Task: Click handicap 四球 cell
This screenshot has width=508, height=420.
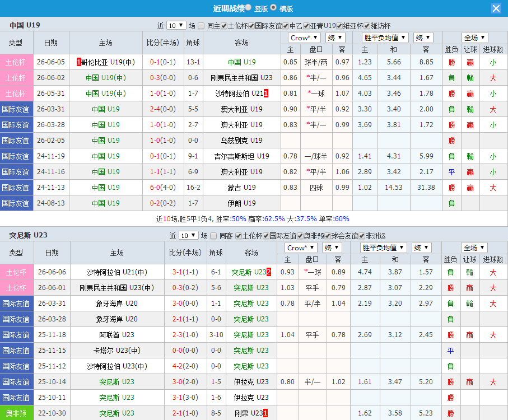Action: tap(316, 188)
